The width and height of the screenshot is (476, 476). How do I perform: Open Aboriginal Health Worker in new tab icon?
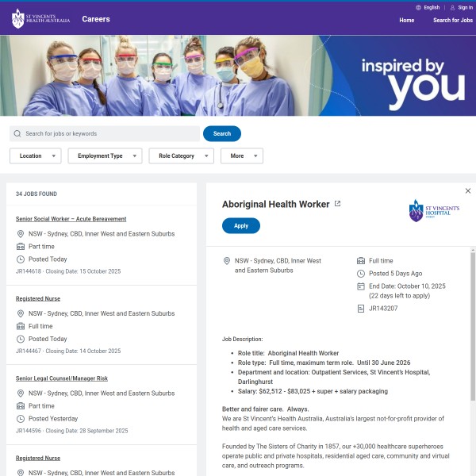tap(337, 203)
